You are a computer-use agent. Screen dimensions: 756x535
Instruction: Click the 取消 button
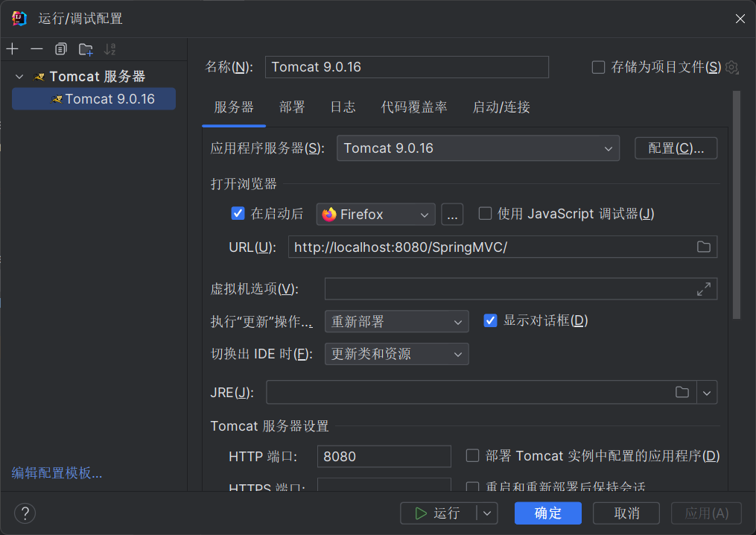pyautogui.click(x=626, y=513)
